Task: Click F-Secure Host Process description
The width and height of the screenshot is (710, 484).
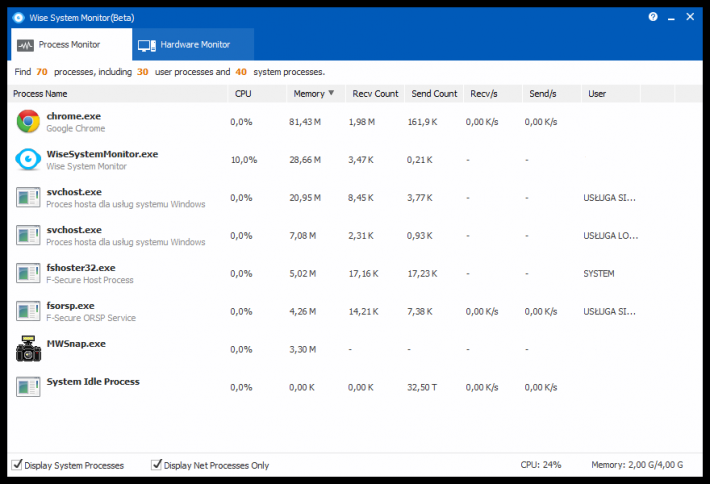Action: [90, 280]
